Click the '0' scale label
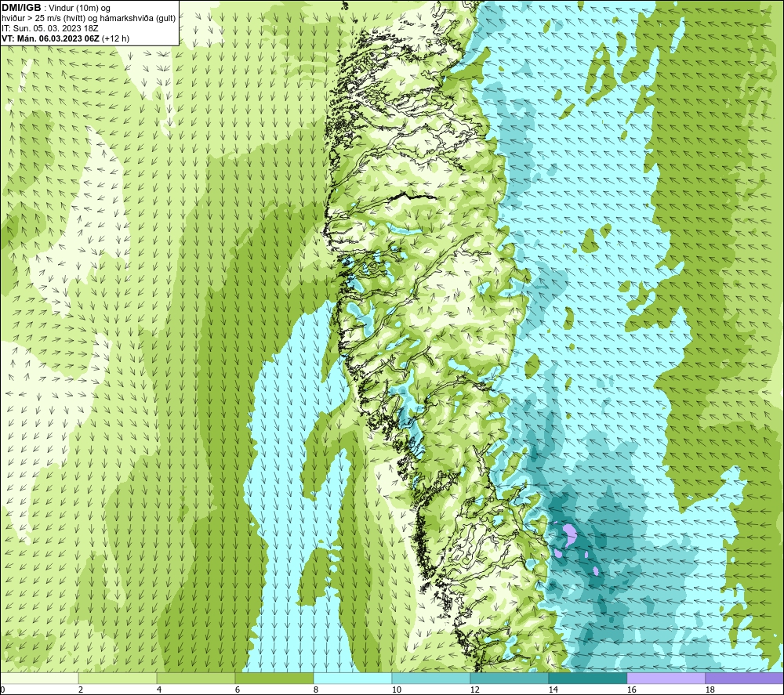Image resolution: width=784 pixels, height=695 pixels. (x=2, y=690)
